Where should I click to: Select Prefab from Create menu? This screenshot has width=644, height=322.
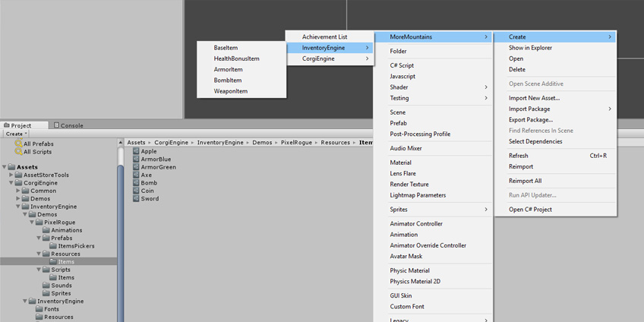[x=433, y=123]
